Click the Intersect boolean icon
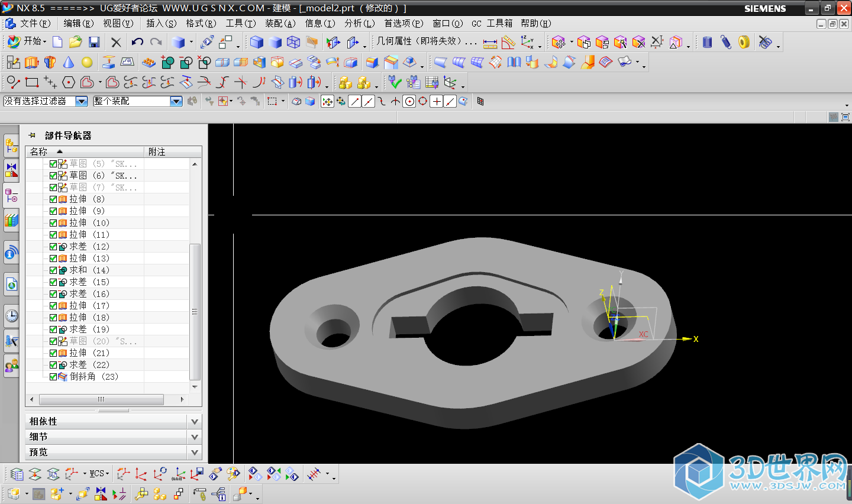This screenshot has height=504, width=852. pos(204,62)
